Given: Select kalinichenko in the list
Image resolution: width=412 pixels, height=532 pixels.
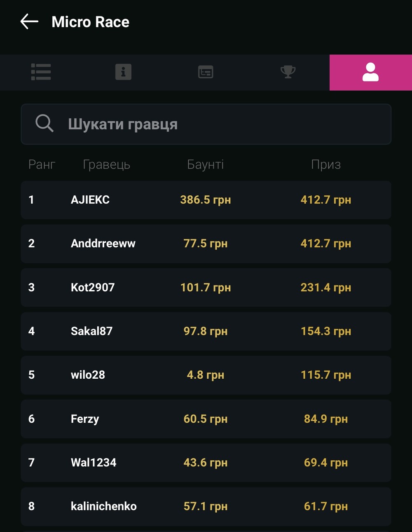Looking at the screenshot, I should click(x=206, y=506).
